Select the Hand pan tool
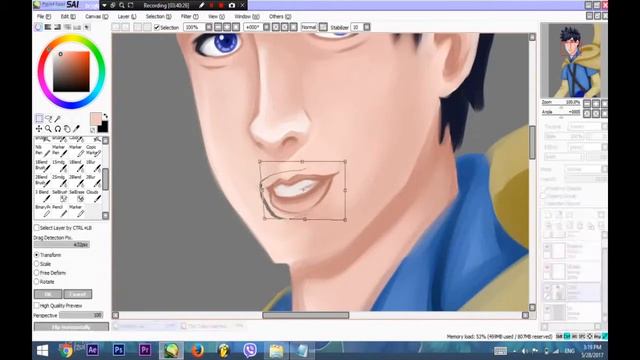The height and width of the screenshot is (360, 640). point(67,129)
